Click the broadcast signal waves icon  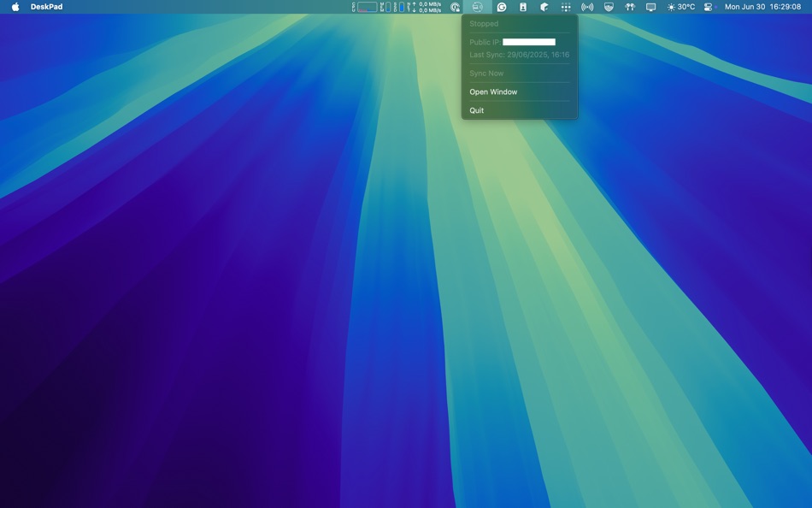point(587,7)
